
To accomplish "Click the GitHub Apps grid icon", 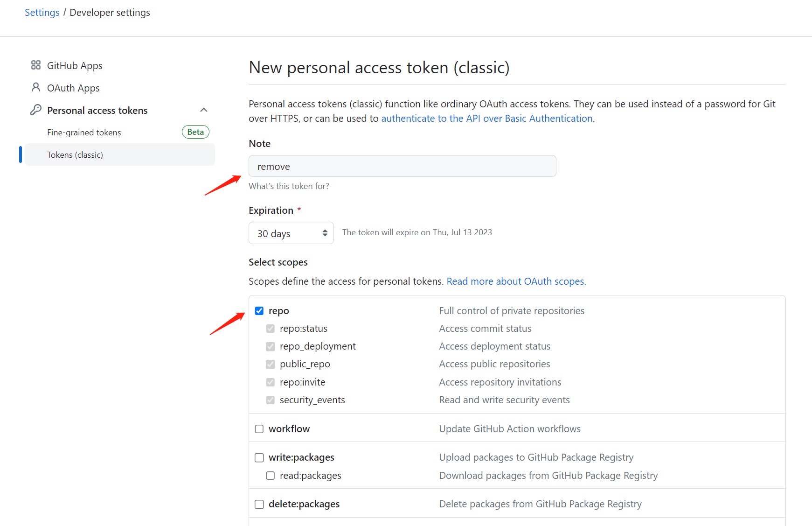I will pyautogui.click(x=36, y=65).
